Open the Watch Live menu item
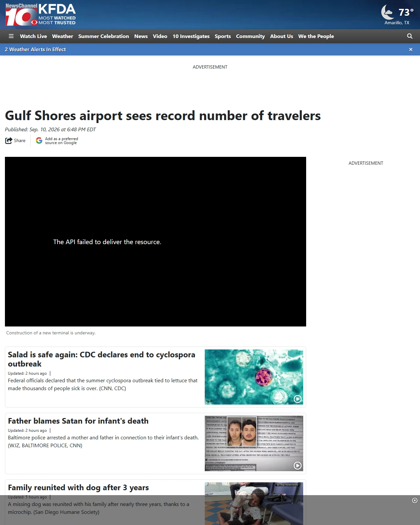The height and width of the screenshot is (525, 420). pos(33,36)
